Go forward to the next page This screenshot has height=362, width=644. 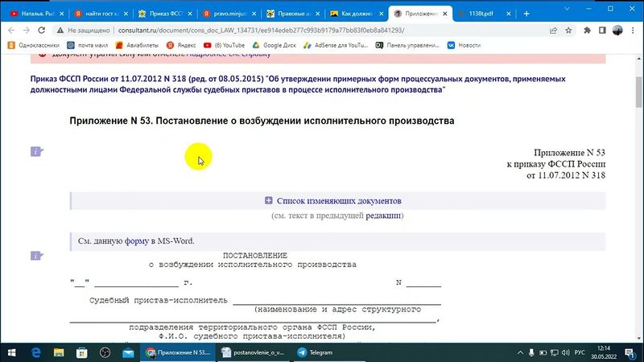27,31
